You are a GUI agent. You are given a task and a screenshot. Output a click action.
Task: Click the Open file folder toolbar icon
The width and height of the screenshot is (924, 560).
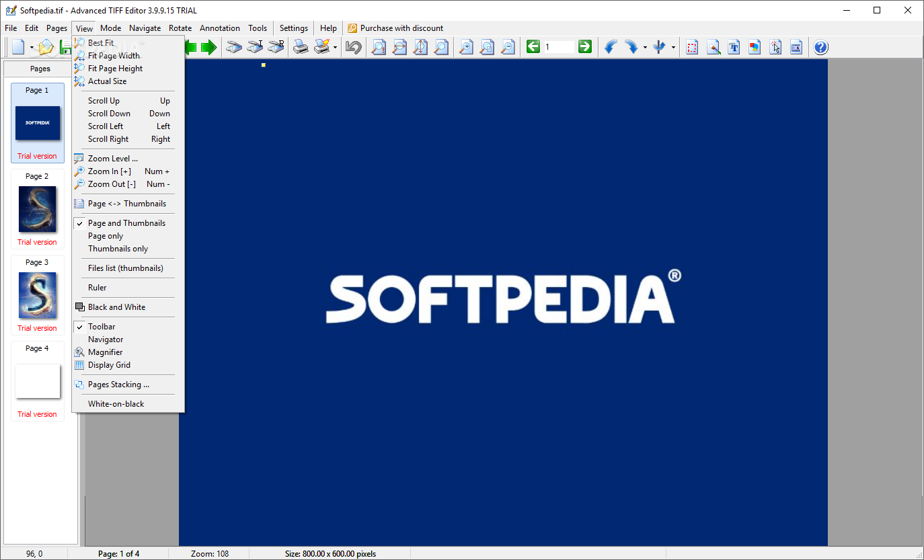(x=45, y=47)
